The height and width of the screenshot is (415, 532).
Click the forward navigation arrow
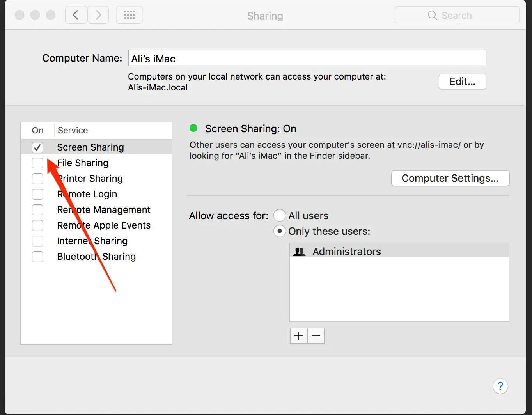[x=98, y=15]
